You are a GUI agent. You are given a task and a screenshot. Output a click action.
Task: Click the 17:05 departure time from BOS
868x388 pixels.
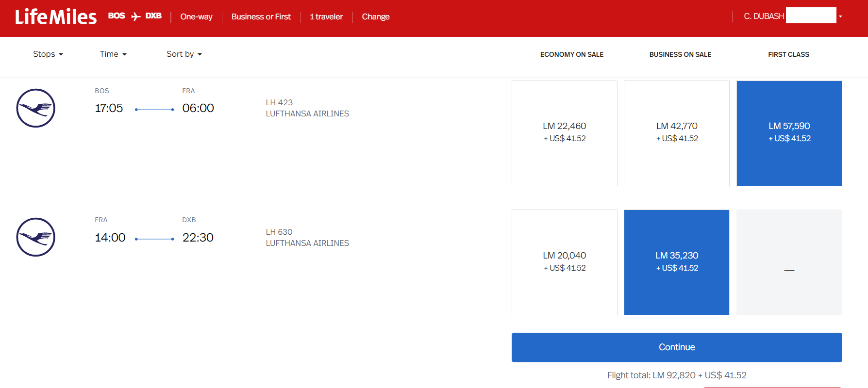(x=109, y=108)
